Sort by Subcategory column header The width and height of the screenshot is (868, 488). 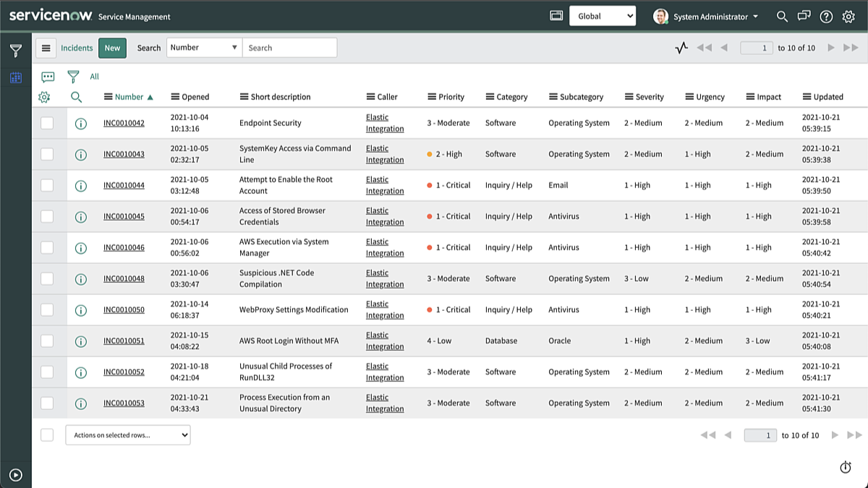pos(582,97)
